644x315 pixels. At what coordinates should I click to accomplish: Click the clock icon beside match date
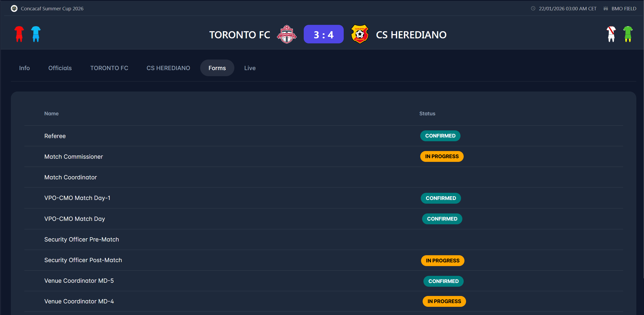(533, 8)
